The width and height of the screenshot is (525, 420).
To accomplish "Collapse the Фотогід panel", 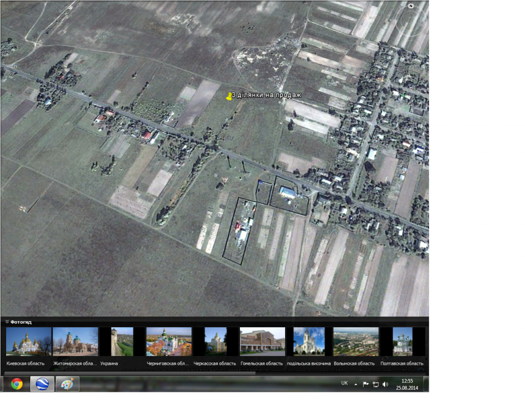I will point(8,322).
